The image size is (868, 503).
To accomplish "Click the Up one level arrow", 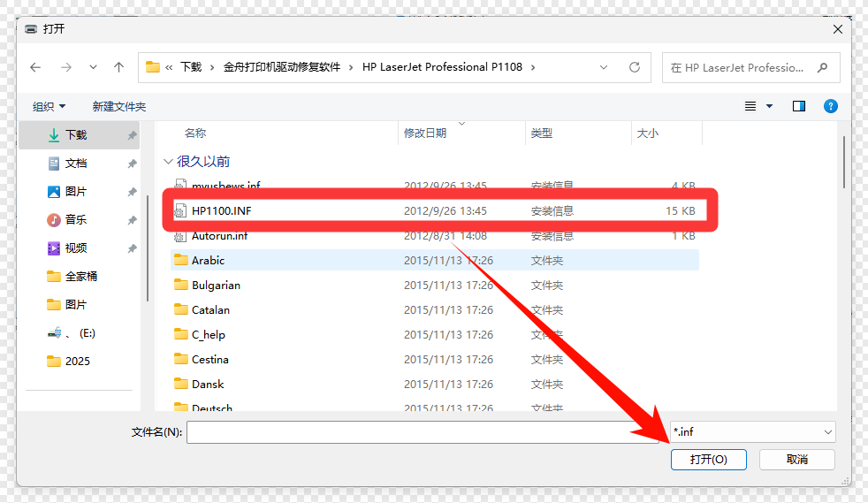I will tap(119, 67).
